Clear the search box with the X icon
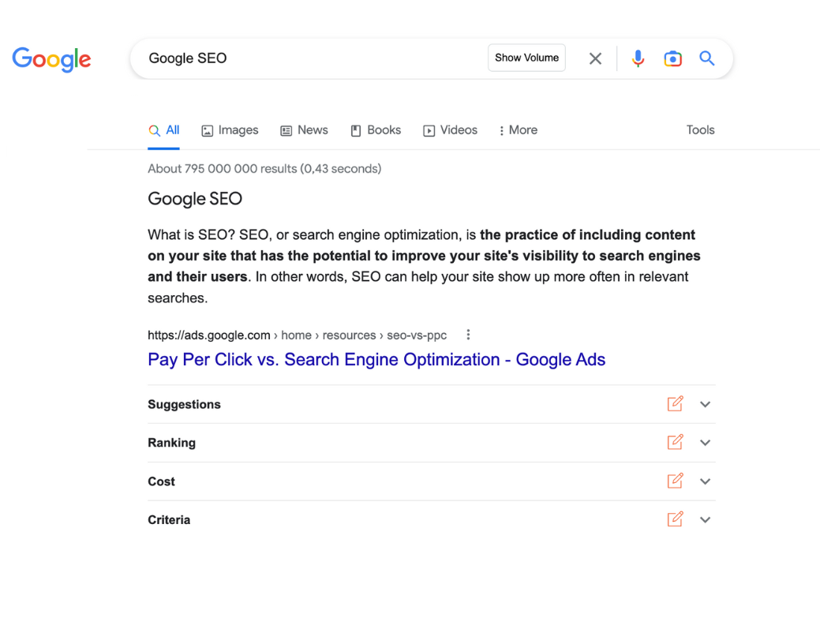The height and width of the screenshot is (644, 820). (595, 58)
